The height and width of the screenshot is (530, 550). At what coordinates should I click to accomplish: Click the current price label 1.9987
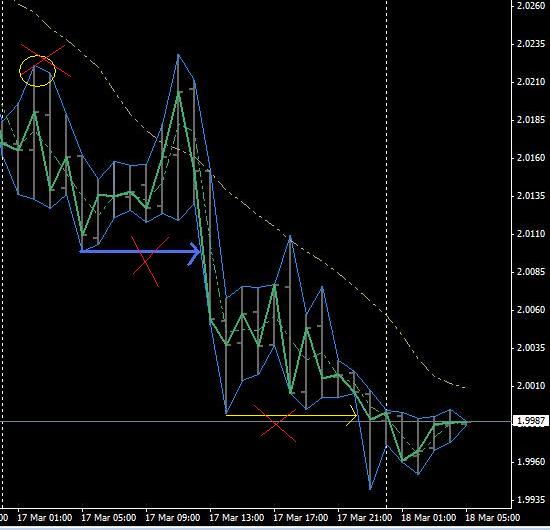click(x=531, y=421)
